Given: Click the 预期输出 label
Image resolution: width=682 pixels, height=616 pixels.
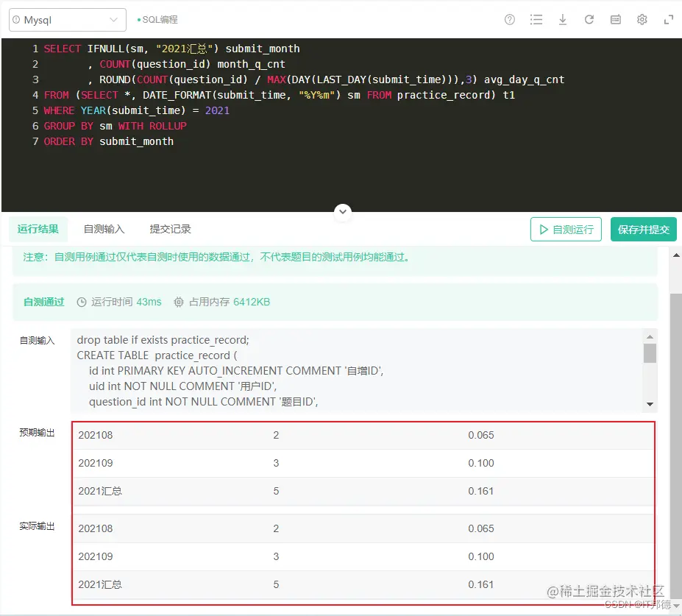Looking at the screenshot, I should point(37,433).
